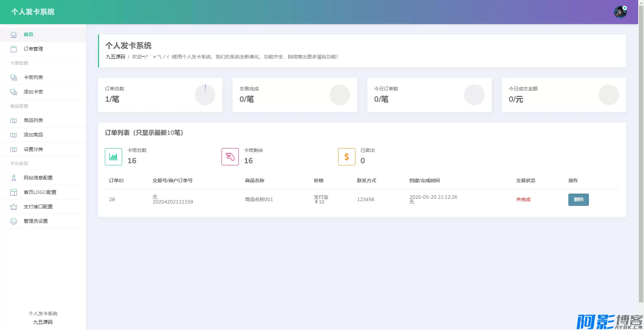Screen dimensions: 644x330
Task: Click the smiley icon for 管理员设置
Action: tap(13, 221)
